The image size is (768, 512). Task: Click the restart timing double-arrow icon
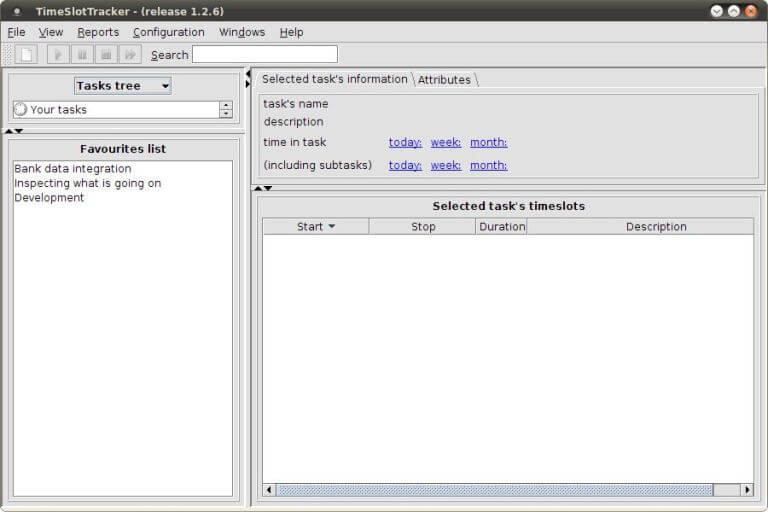[130, 54]
